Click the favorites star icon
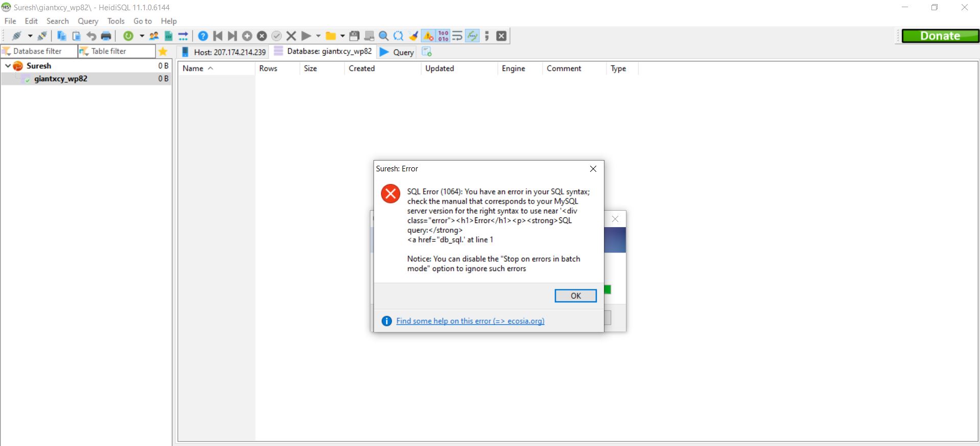Image resolution: width=980 pixels, height=446 pixels. point(163,51)
